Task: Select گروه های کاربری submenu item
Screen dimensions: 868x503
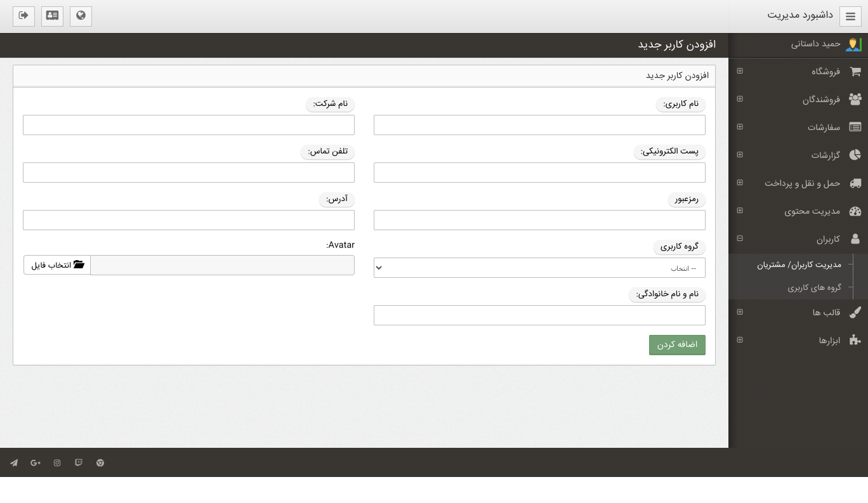Action: (x=814, y=288)
